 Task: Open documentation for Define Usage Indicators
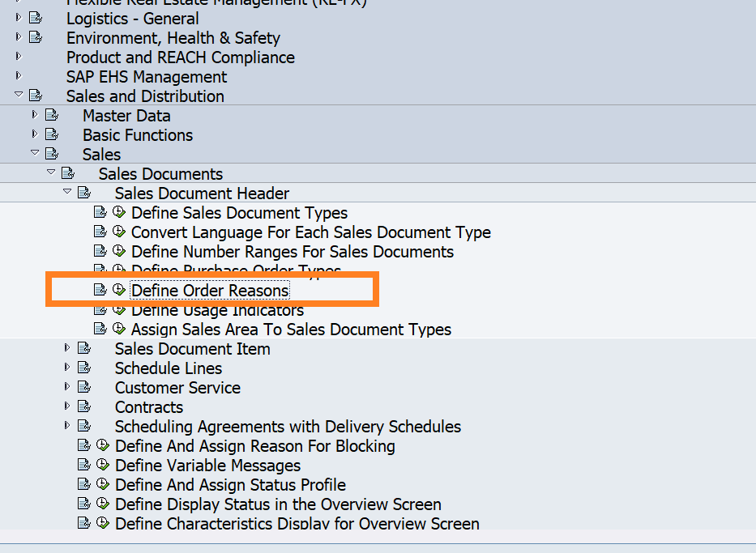pos(100,309)
